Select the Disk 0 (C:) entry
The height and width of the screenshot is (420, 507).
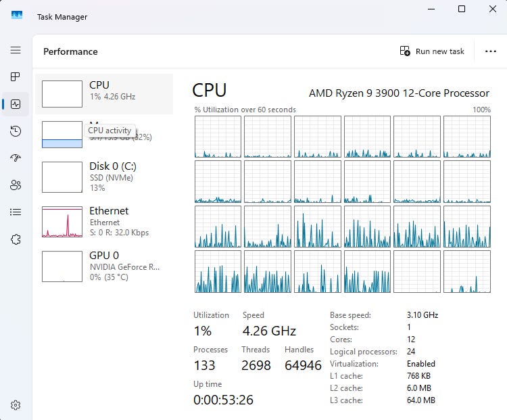click(x=104, y=177)
